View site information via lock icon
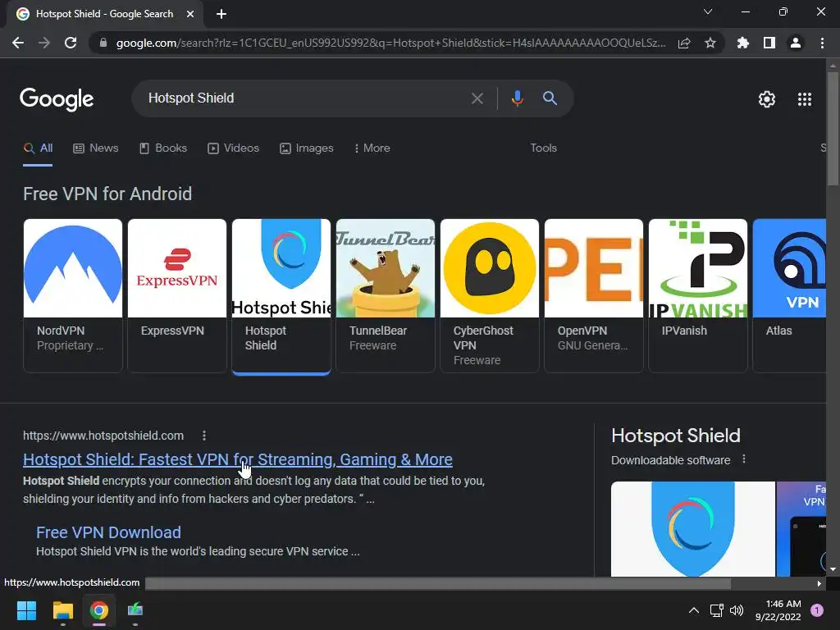This screenshot has height=630, width=840. [x=103, y=43]
